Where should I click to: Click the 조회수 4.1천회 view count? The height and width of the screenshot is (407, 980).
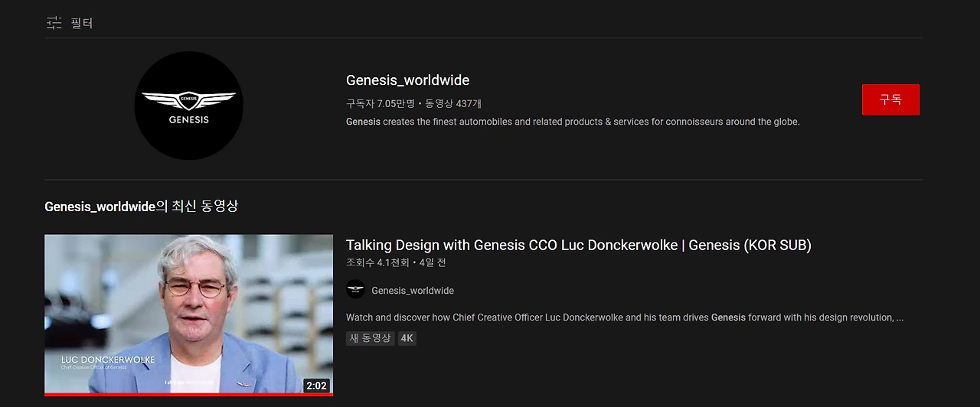point(377,262)
